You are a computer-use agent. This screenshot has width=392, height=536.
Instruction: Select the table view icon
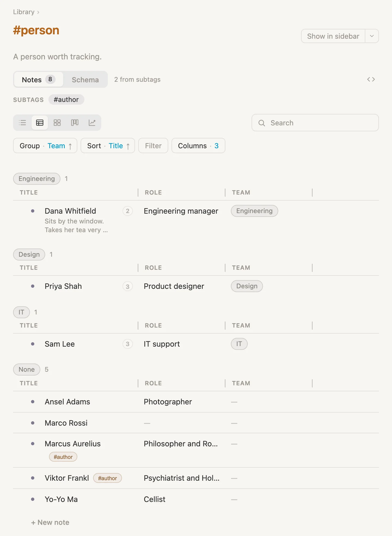coord(40,123)
